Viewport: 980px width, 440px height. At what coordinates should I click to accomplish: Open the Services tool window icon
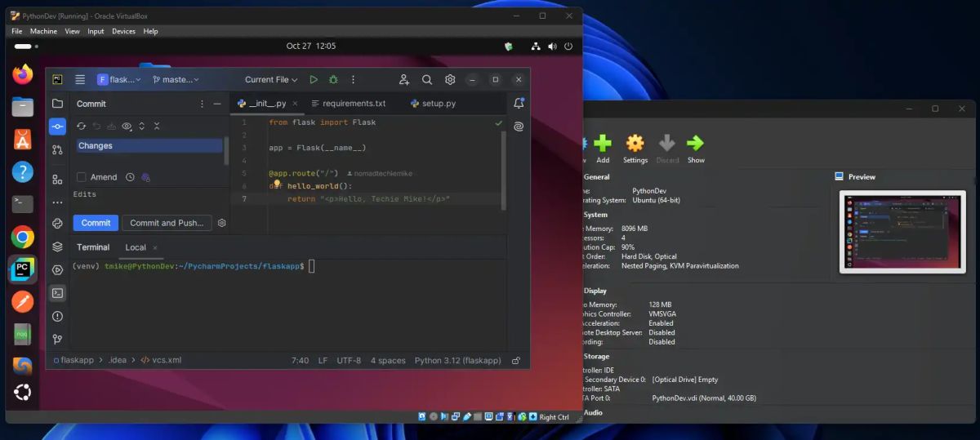click(x=57, y=269)
